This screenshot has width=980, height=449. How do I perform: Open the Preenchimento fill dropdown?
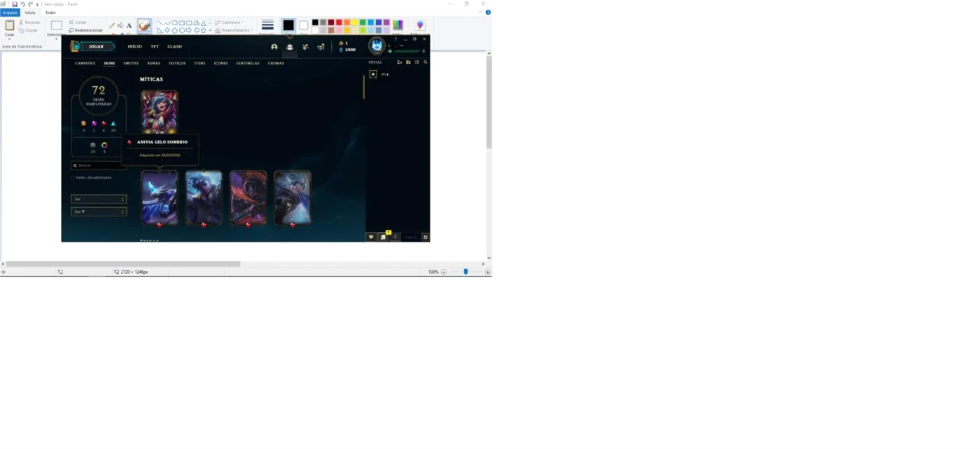pos(234,30)
